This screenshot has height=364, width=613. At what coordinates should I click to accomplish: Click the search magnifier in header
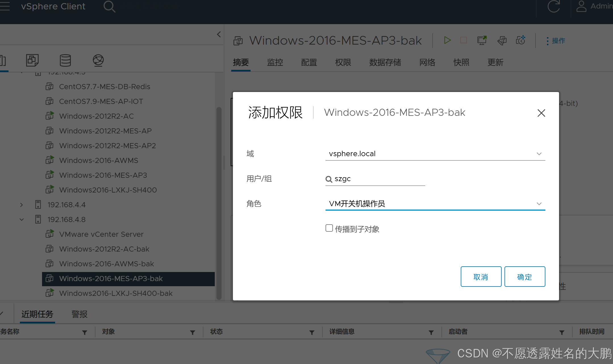pos(109,6)
